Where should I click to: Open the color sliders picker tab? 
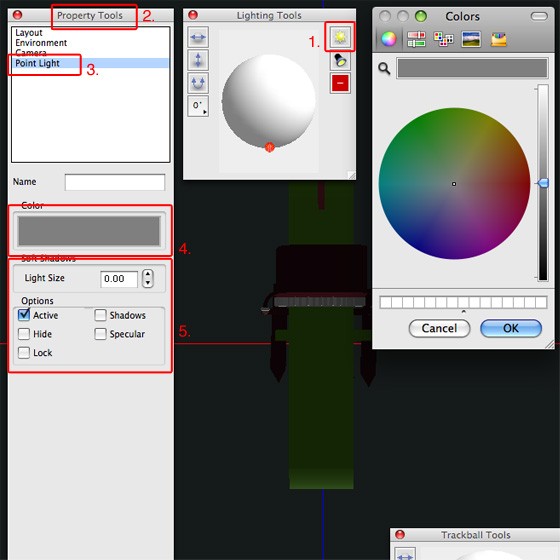pyautogui.click(x=416, y=39)
